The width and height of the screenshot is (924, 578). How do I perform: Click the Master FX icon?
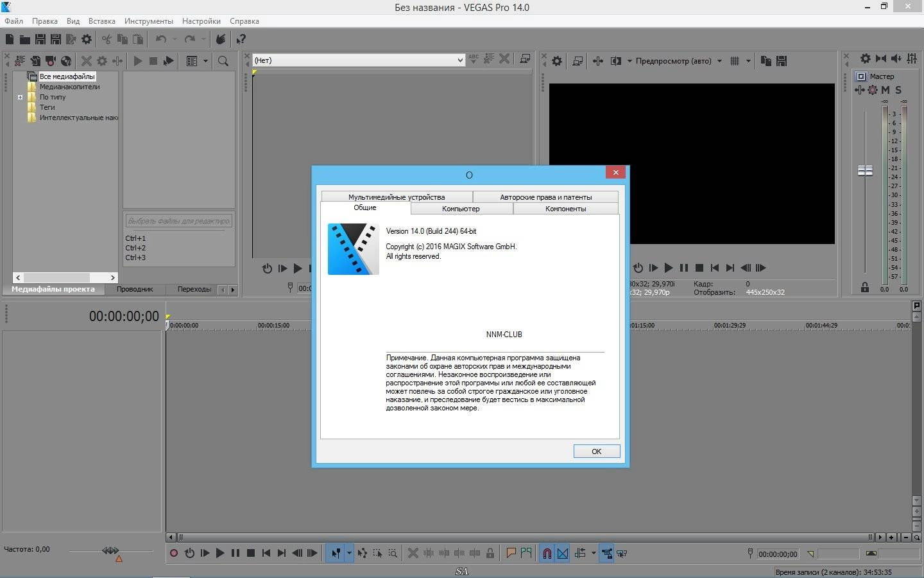click(860, 90)
